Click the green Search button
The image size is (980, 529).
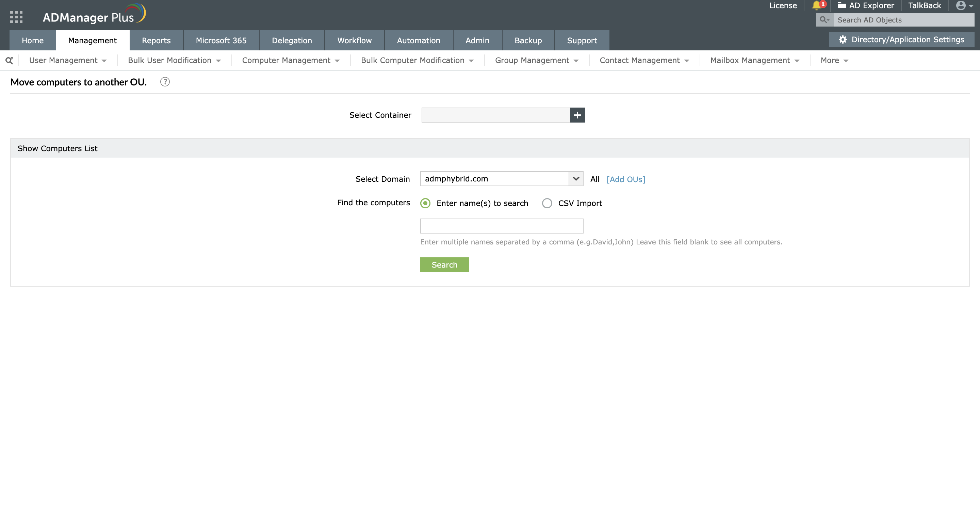pos(444,265)
